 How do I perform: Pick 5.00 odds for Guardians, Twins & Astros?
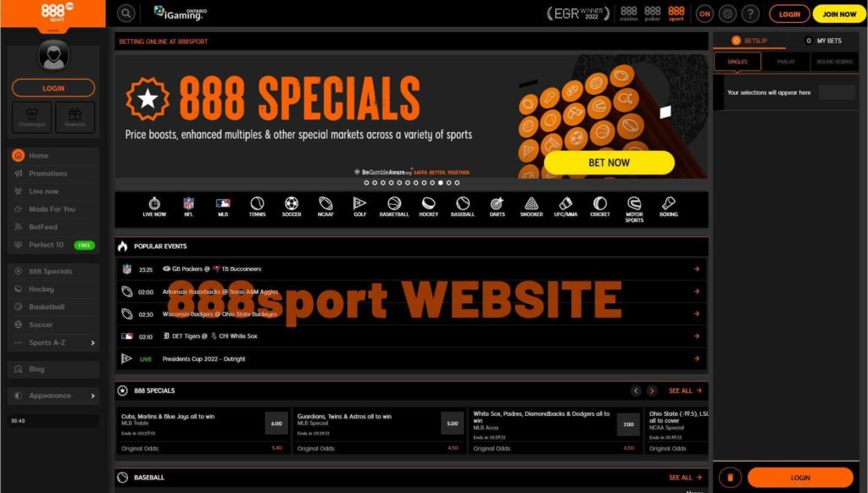point(453,424)
